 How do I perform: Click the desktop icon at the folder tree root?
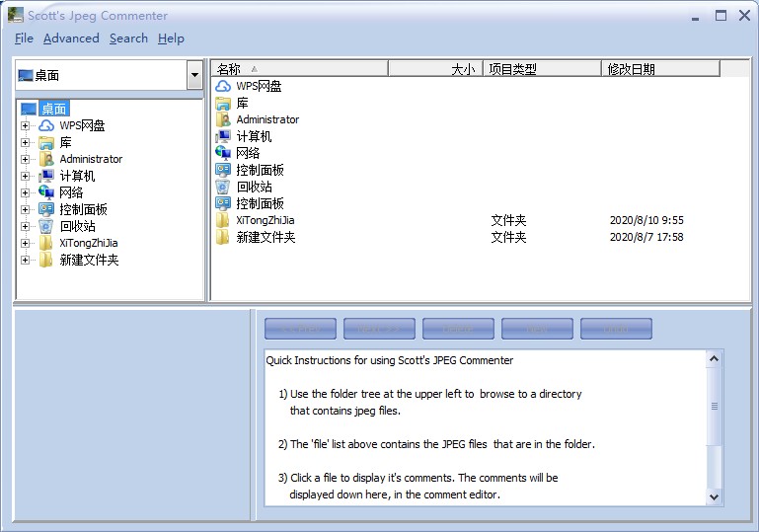[29, 109]
